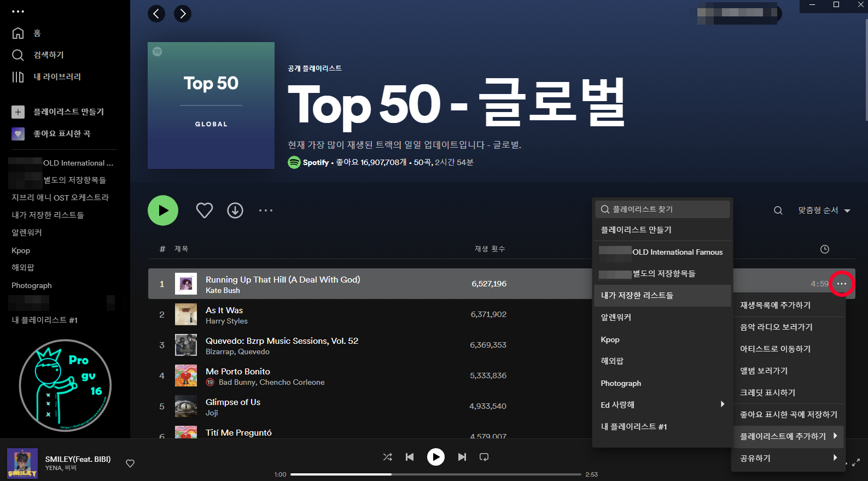868x481 pixels.
Task: Choose add to queue in context menu
Action: point(789,306)
